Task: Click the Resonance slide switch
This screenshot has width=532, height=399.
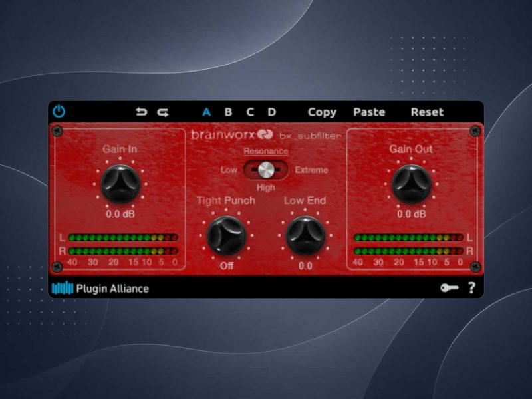Action: 266,170
